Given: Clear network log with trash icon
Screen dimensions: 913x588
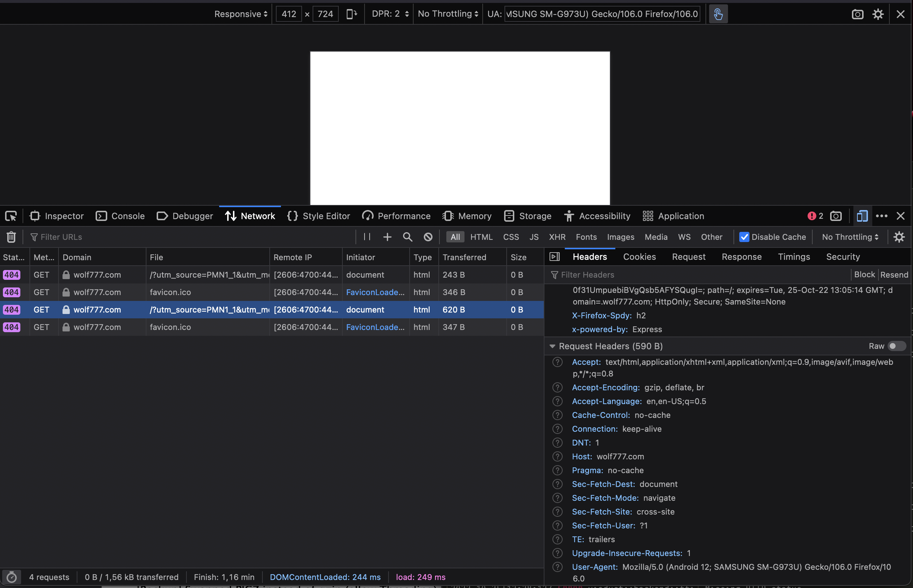Looking at the screenshot, I should pos(11,237).
